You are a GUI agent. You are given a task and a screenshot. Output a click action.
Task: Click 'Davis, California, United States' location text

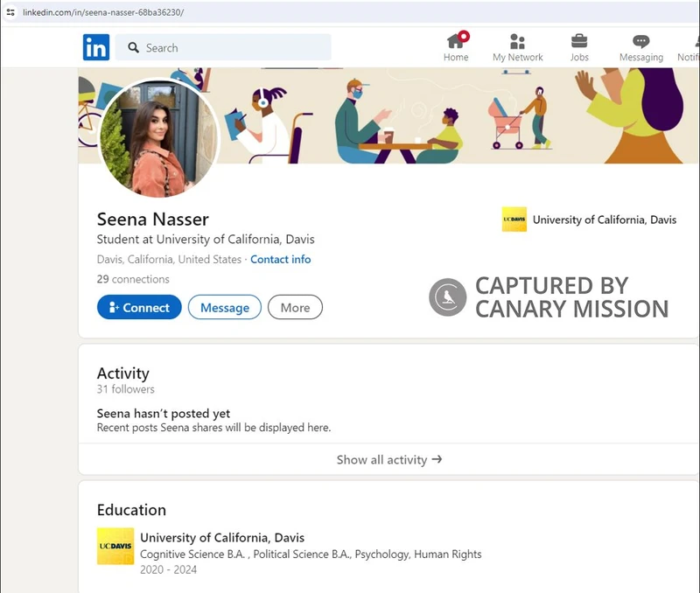tap(169, 259)
